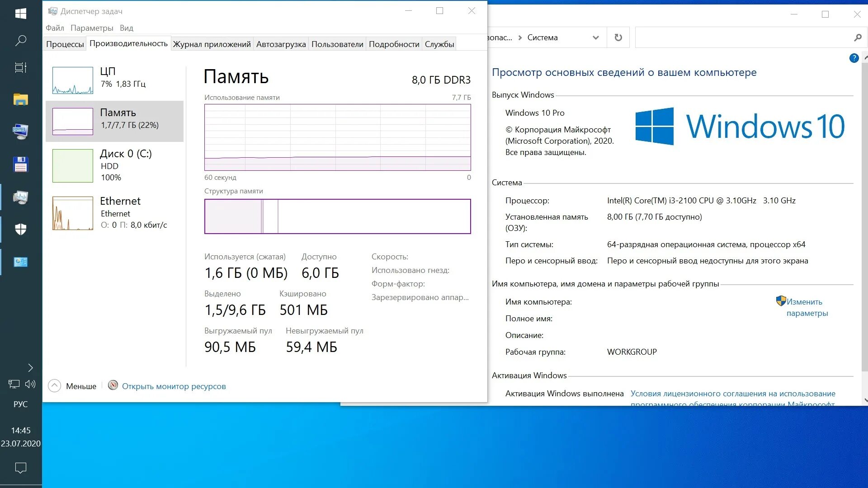Click Выгружаемый пул 90,5 МБ value
This screenshot has height=488, width=868.
tap(230, 347)
